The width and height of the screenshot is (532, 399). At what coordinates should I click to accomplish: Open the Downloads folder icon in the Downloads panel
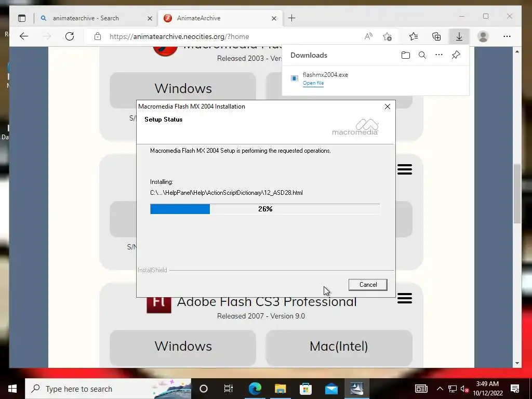(405, 55)
